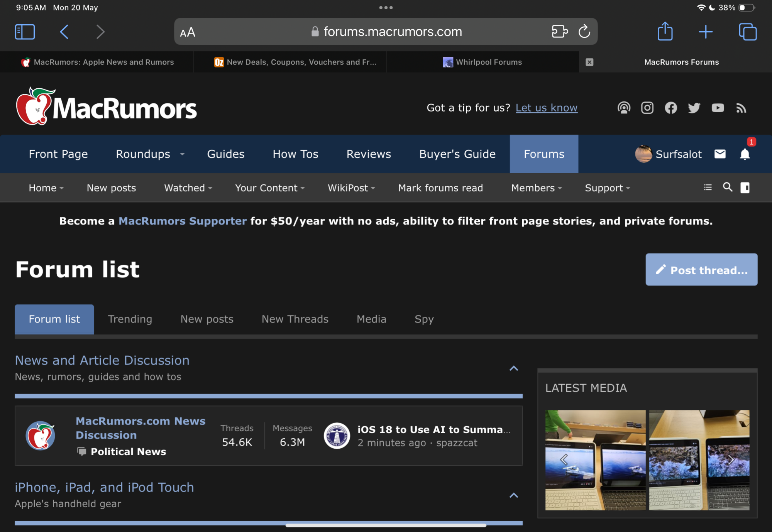Open the AA reader and text options
This screenshot has width=772, height=532.
coord(188,32)
